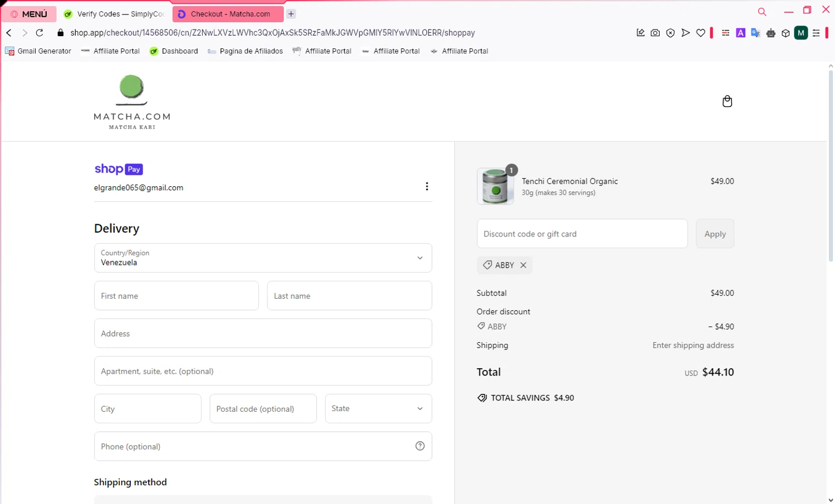This screenshot has height=504, width=835.
Task: Click the 'Shipping method' heading
Action: click(130, 482)
